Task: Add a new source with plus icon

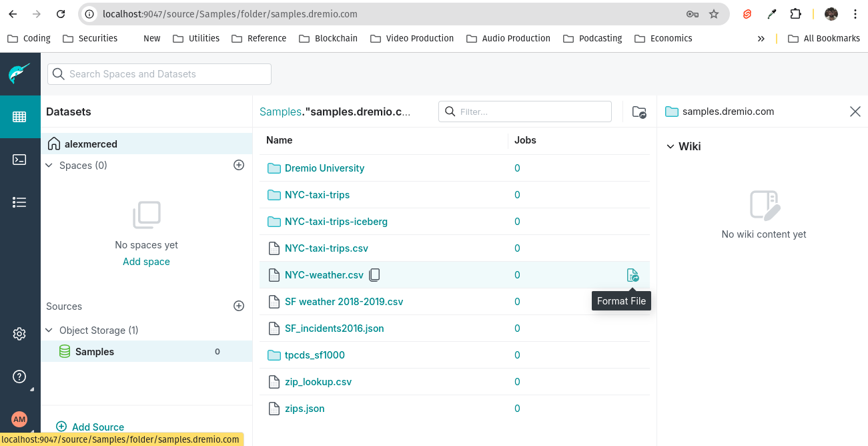Action: pos(239,306)
